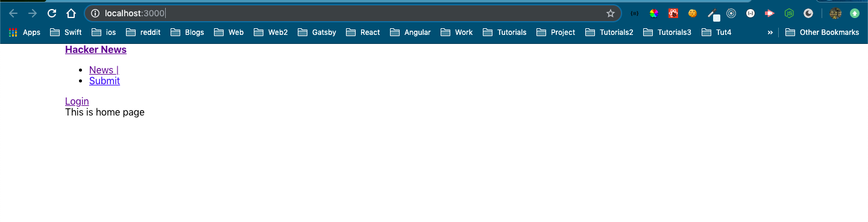Open the color wheel extension
Image resolution: width=868 pixels, height=222 pixels.
point(653,13)
